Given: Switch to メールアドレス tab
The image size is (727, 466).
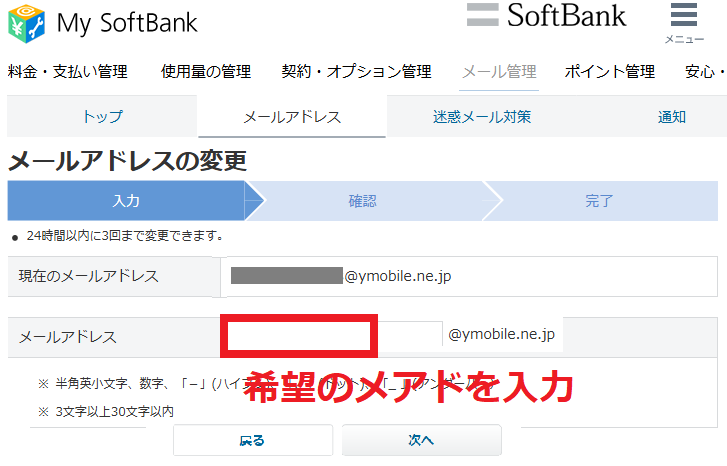Looking at the screenshot, I should [x=292, y=117].
